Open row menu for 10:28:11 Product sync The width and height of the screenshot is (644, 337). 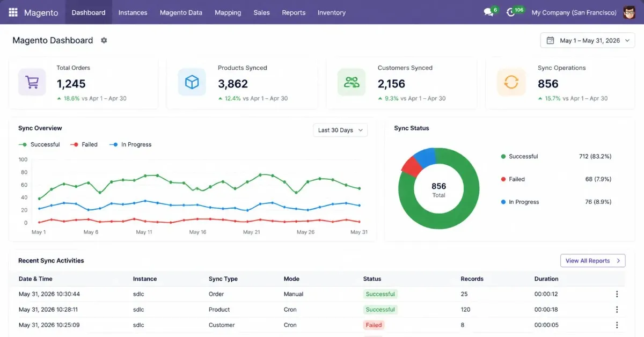[x=617, y=310]
